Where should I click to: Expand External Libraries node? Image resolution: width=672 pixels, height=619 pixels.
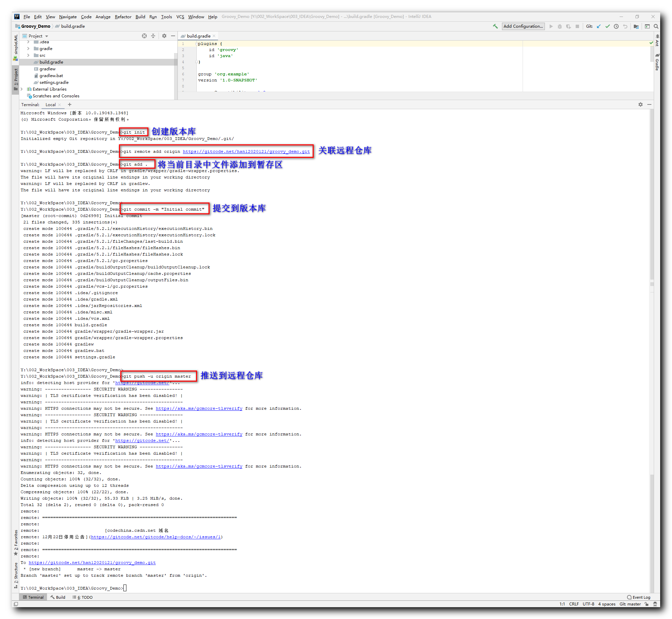(22, 89)
